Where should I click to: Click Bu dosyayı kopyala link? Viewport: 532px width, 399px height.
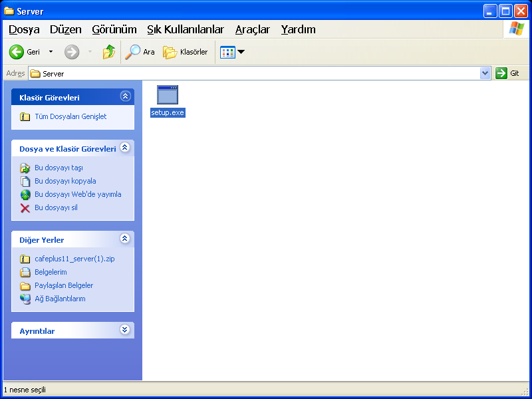tap(65, 181)
